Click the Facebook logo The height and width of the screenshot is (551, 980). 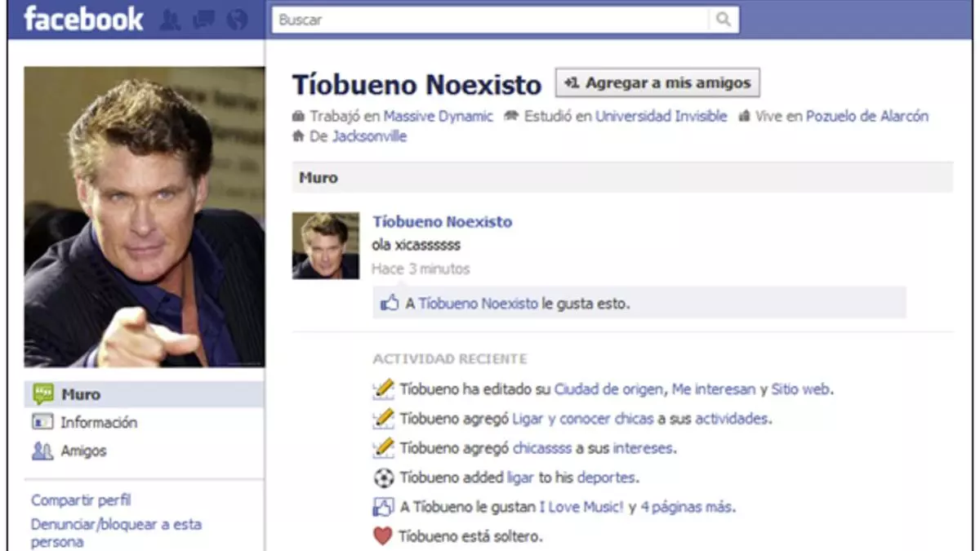(83, 20)
